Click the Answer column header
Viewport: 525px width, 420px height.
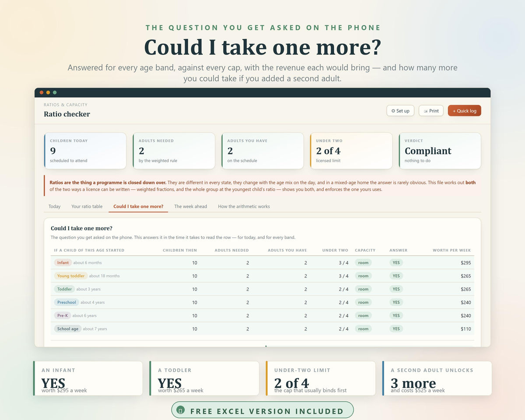tap(398, 250)
